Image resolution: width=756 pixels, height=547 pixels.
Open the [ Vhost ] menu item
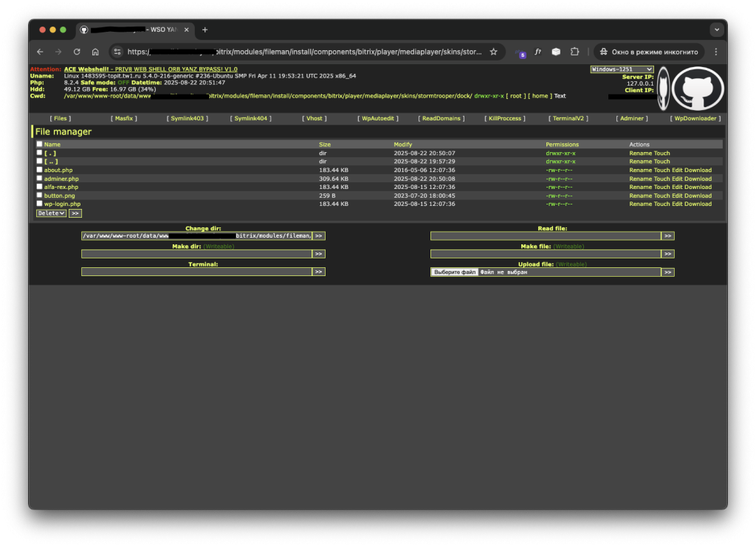[315, 119]
